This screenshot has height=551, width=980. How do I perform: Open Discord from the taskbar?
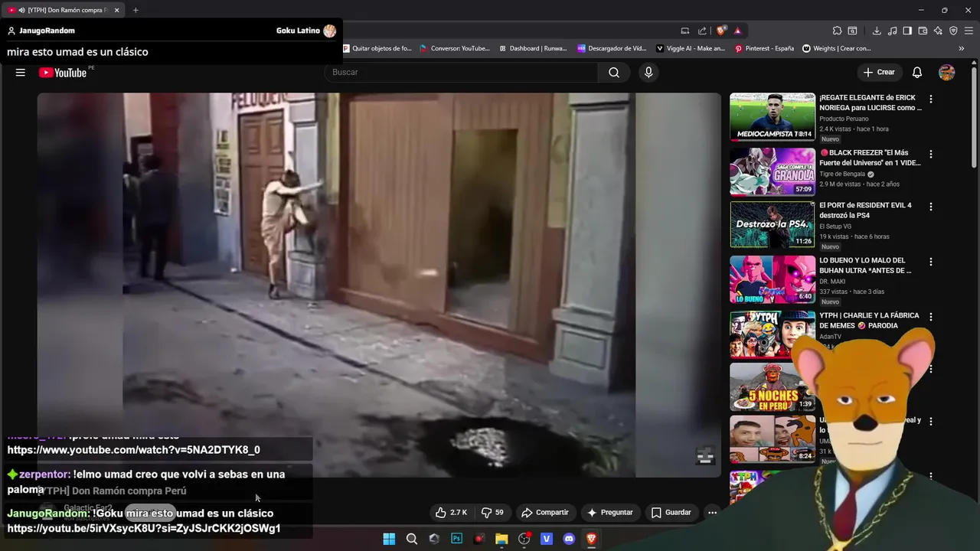(x=569, y=539)
